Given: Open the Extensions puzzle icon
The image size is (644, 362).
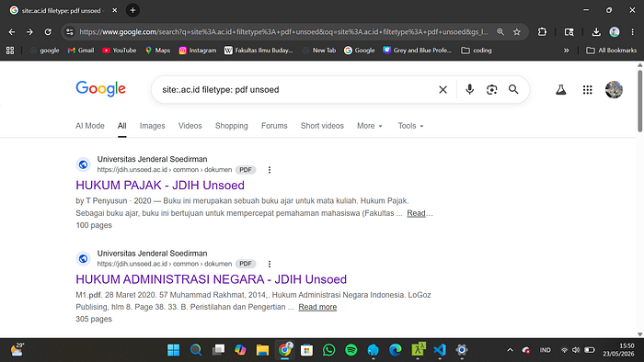Looking at the screenshot, I should tap(542, 32).
